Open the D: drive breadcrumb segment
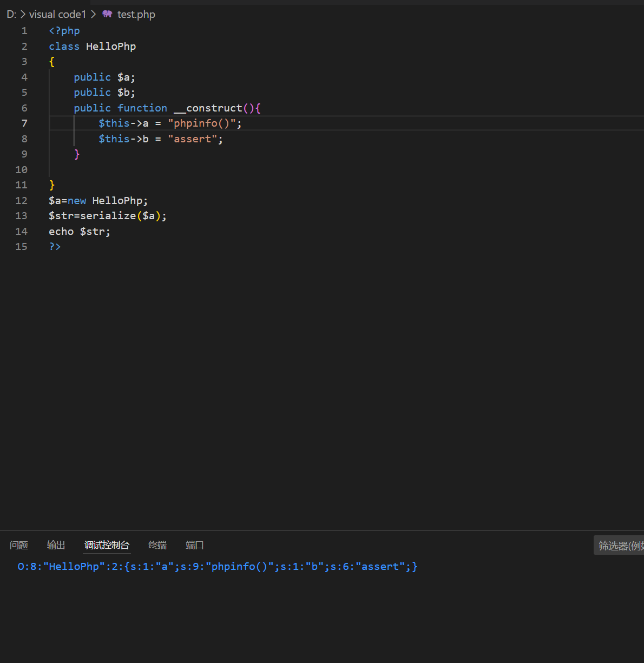Image resolution: width=644 pixels, height=663 pixels. point(11,14)
